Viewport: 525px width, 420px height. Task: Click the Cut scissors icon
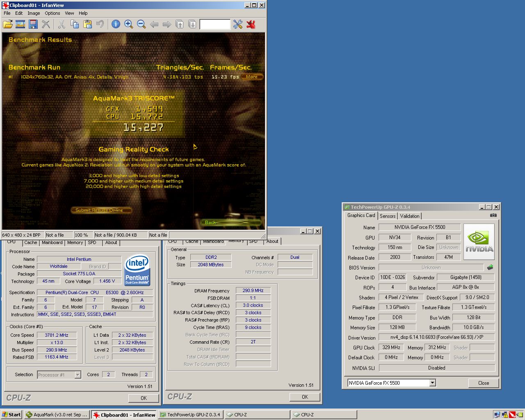click(x=62, y=24)
